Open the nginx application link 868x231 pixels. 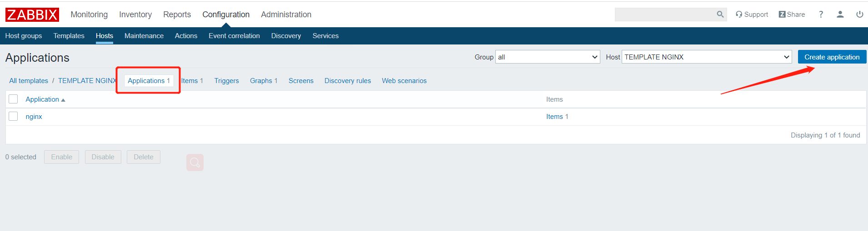coord(34,117)
